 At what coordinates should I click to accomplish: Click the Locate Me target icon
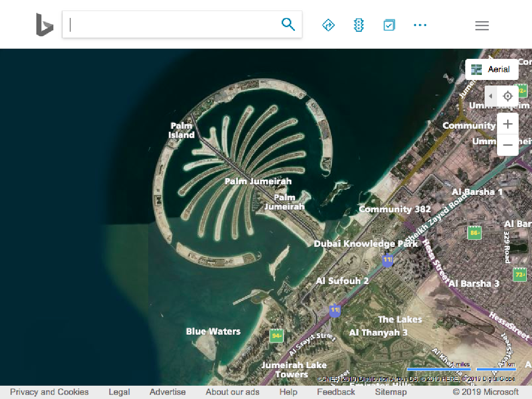pyautogui.click(x=508, y=96)
